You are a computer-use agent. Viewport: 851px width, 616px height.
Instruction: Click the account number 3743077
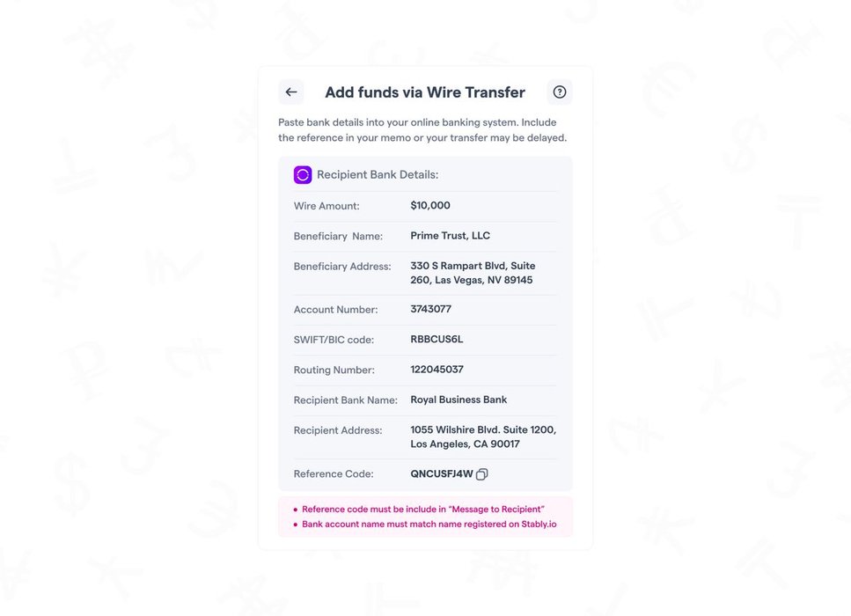click(x=430, y=310)
